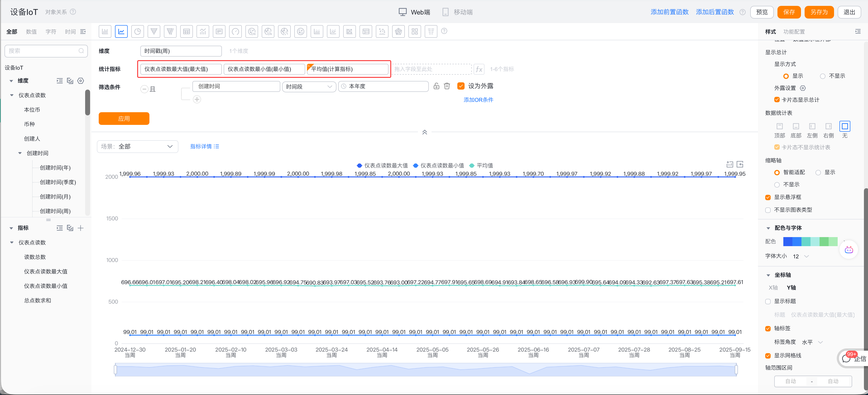
Task: Enable 不显示图表类型 checkbox
Action: [x=768, y=210]
